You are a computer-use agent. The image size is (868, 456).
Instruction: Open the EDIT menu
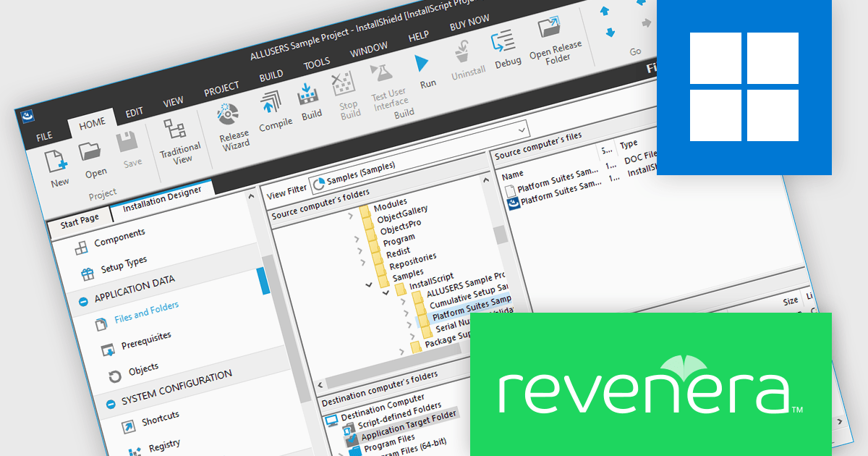[x=135, y=112]
